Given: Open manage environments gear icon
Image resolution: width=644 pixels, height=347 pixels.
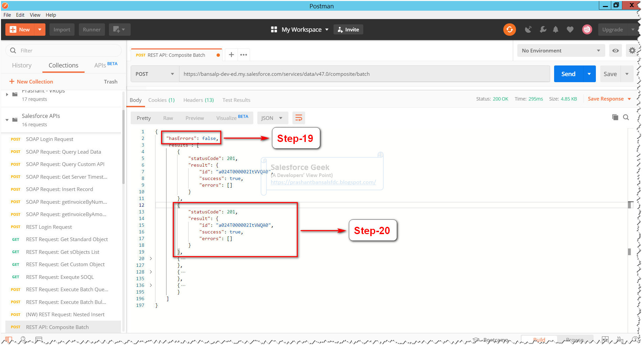Looking at the screenshot, I should click(x=632, y=51).
